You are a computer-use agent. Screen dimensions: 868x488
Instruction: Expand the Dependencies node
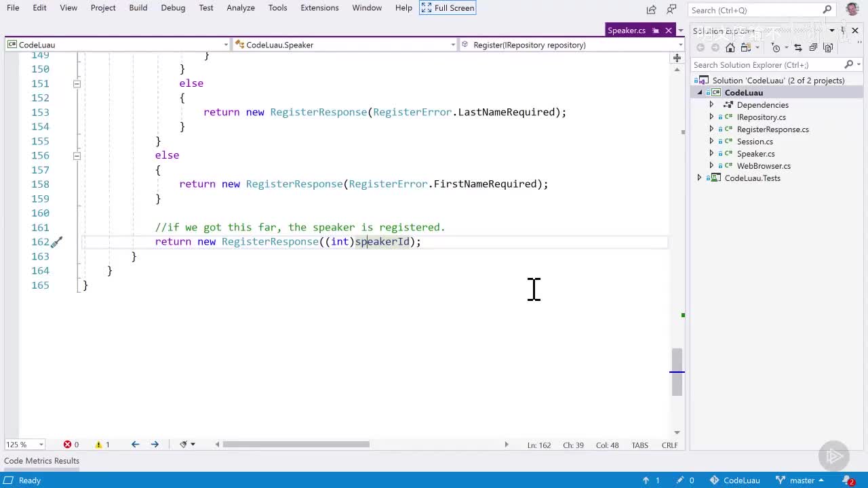711,105
